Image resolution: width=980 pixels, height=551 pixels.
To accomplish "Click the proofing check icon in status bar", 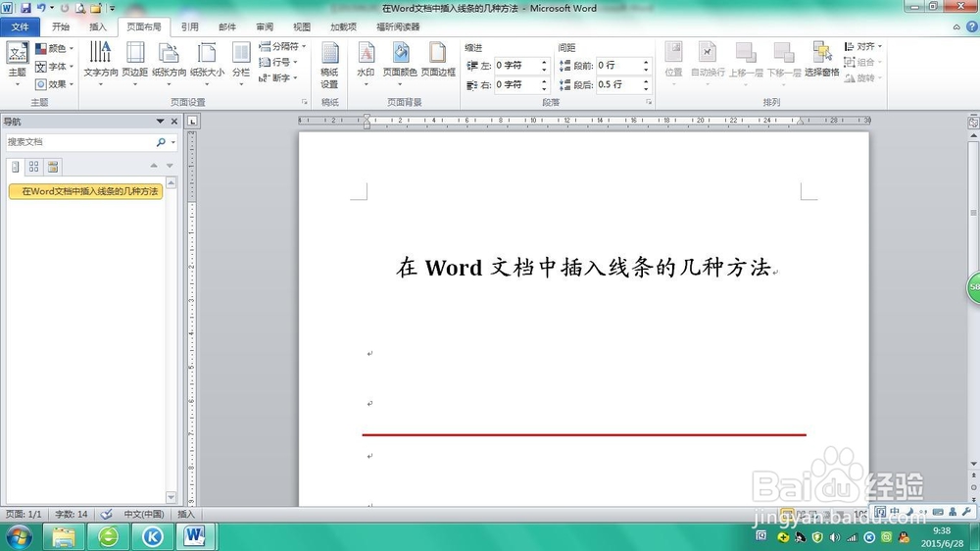I will (x=106, y=514).
